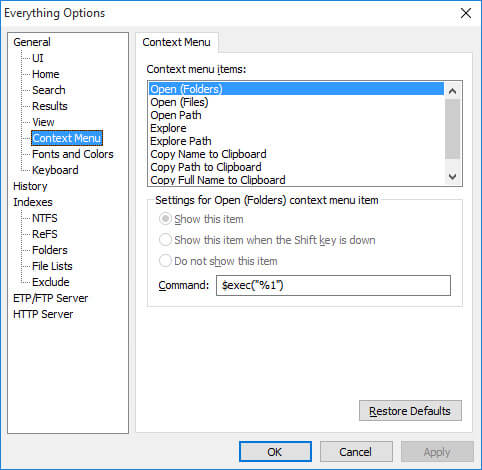Click the context menu list scrollbar thumb
The image size is (482, 470).
click(452, 129)
